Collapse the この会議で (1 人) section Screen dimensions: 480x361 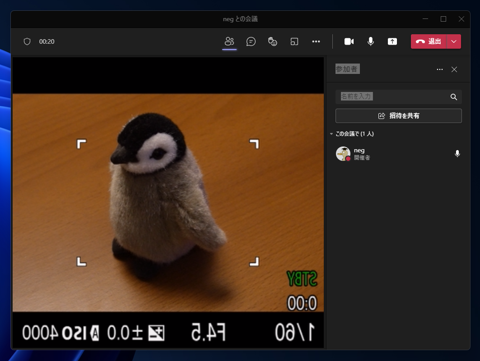point(352,134)
